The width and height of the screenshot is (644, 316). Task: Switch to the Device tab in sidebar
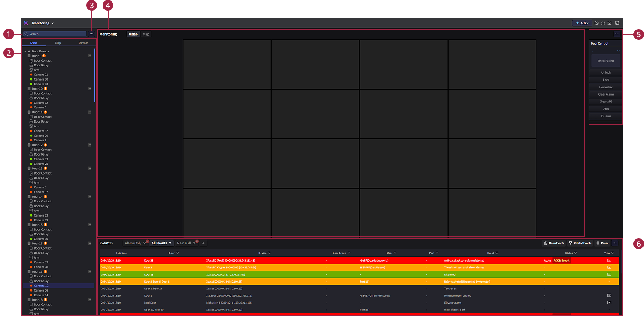(83, 43)
